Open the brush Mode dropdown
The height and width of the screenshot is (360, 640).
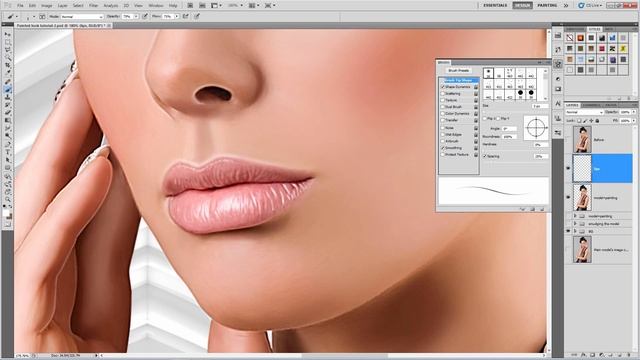(x=82, y=17)
